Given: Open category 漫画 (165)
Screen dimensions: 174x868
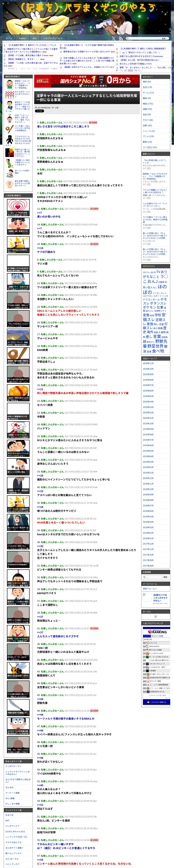Looking at the screenshot, I should coord(147,109).
